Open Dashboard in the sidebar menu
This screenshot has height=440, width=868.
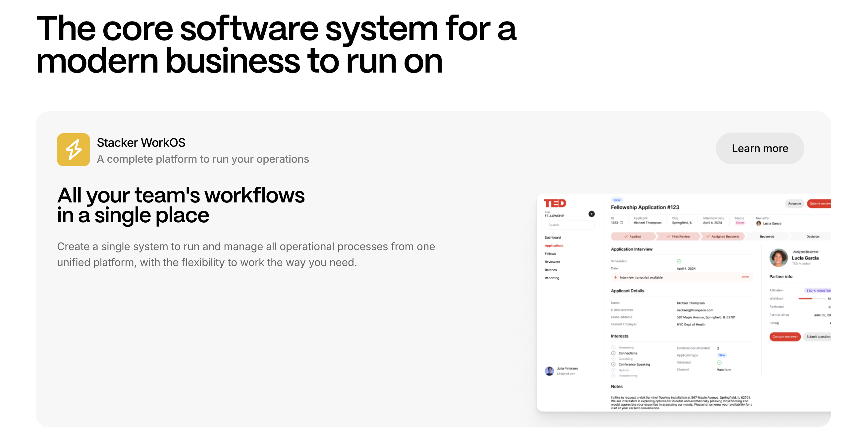[x=553, y=238]
